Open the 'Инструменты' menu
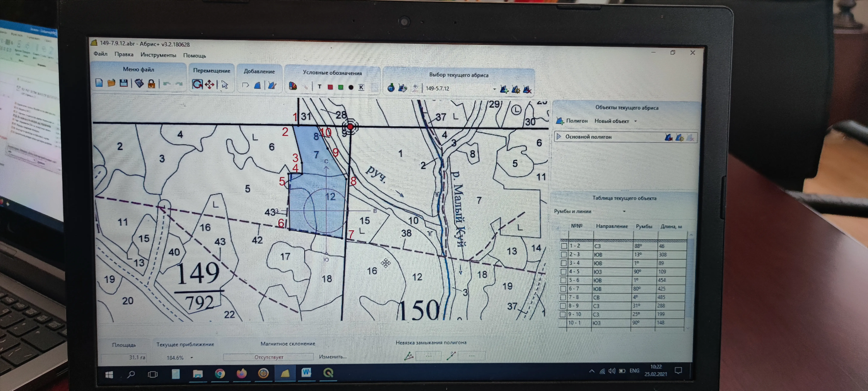Screen dimensions: 868x391 pyautogui.click(x=158, y=55)
